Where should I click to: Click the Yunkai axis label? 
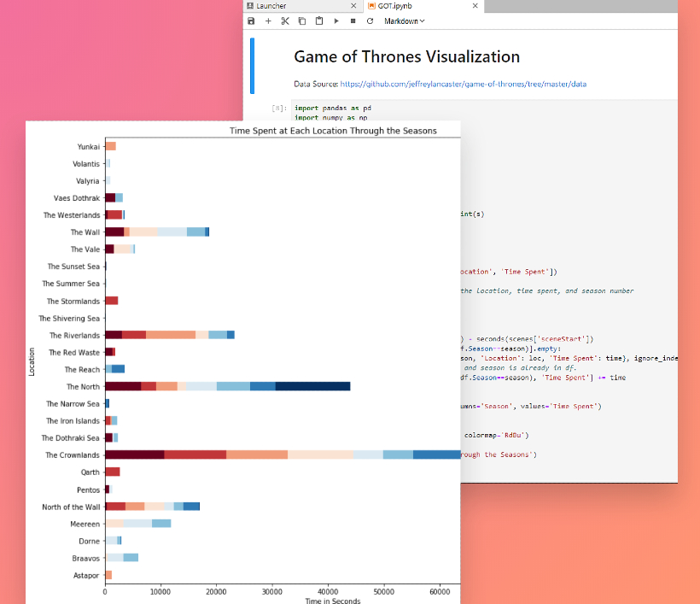click(x=89, y=147)
